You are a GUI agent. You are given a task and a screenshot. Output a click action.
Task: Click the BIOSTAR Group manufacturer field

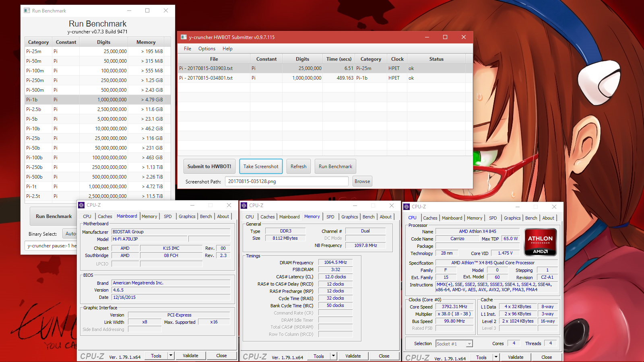(x=171, y=232)
